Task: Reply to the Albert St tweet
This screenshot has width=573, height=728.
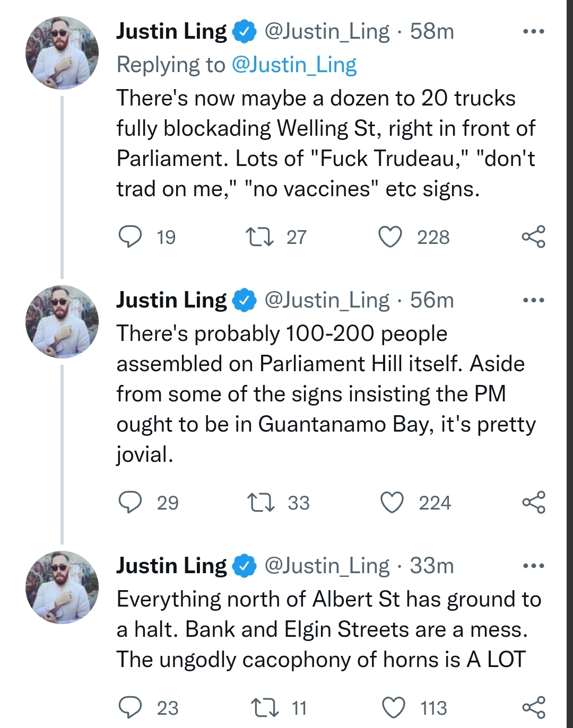Action: (x=130, y=707)
